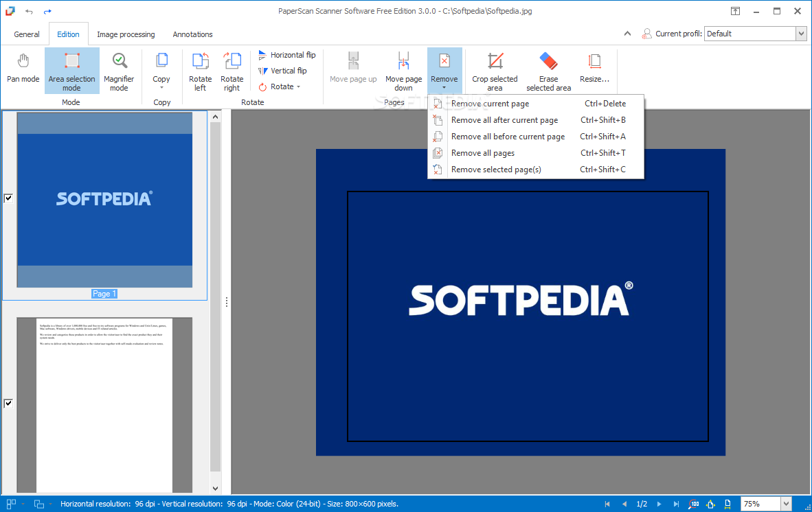
Task: Apply Vertical flip
Action: [x=283, y=71]
